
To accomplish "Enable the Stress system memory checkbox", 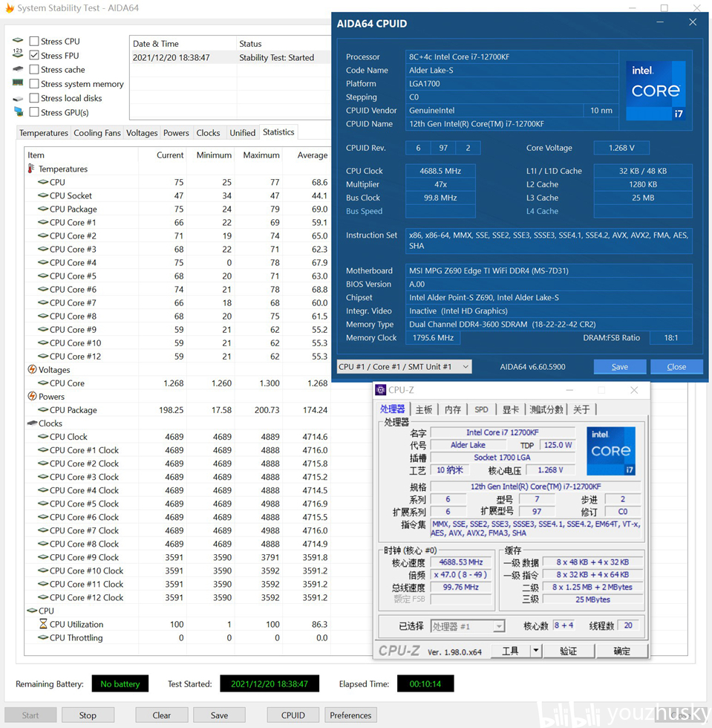I will click(x=34, y=84).
